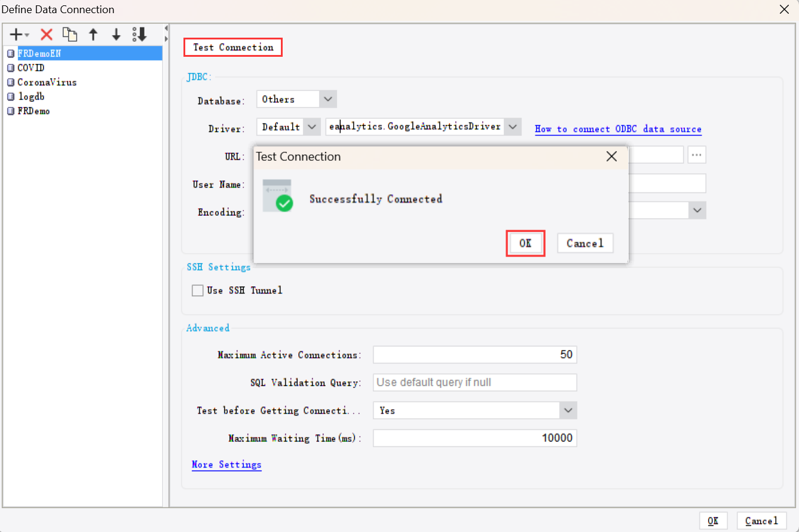Sort the connection list
This screenshot has width=799, height=532.
coord(139,34)
